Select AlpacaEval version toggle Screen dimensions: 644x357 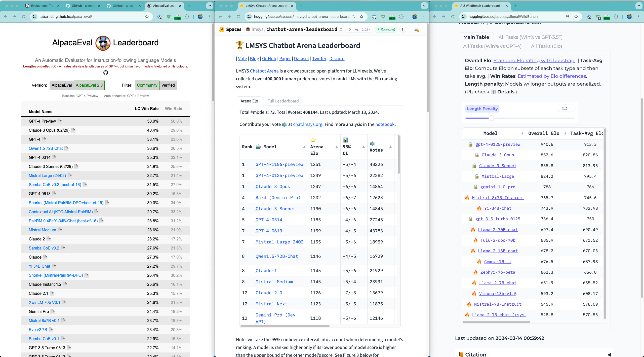62,85
